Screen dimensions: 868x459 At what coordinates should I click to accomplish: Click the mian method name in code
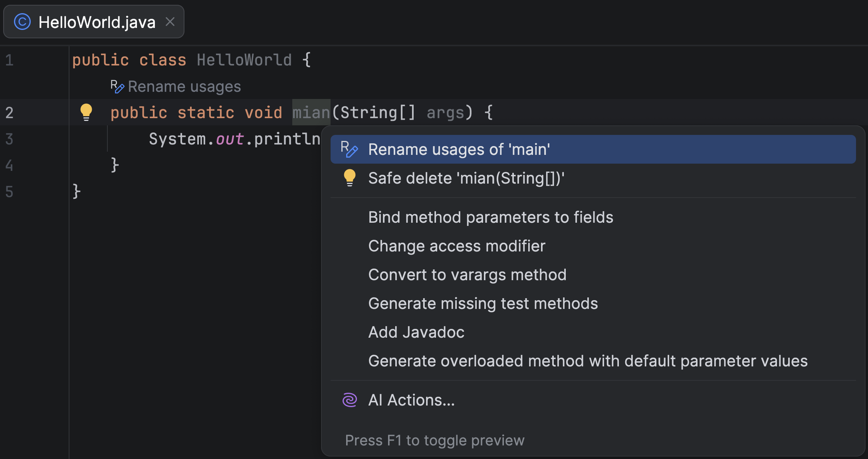click(x=311, y=113)
